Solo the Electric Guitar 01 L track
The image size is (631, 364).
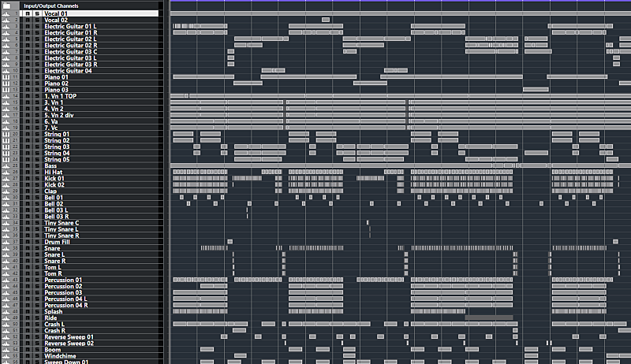point(35,26)
